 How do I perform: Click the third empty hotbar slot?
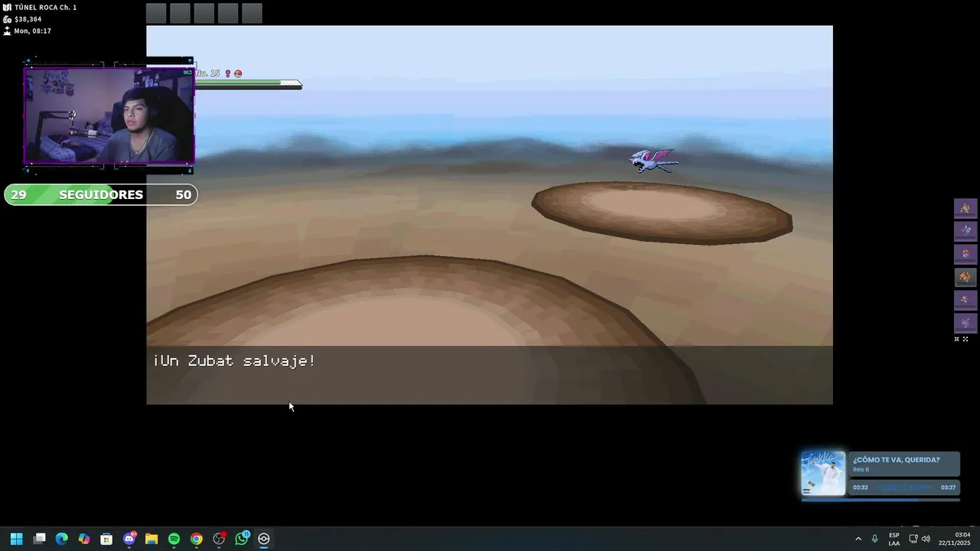click(x=204, y=14)
